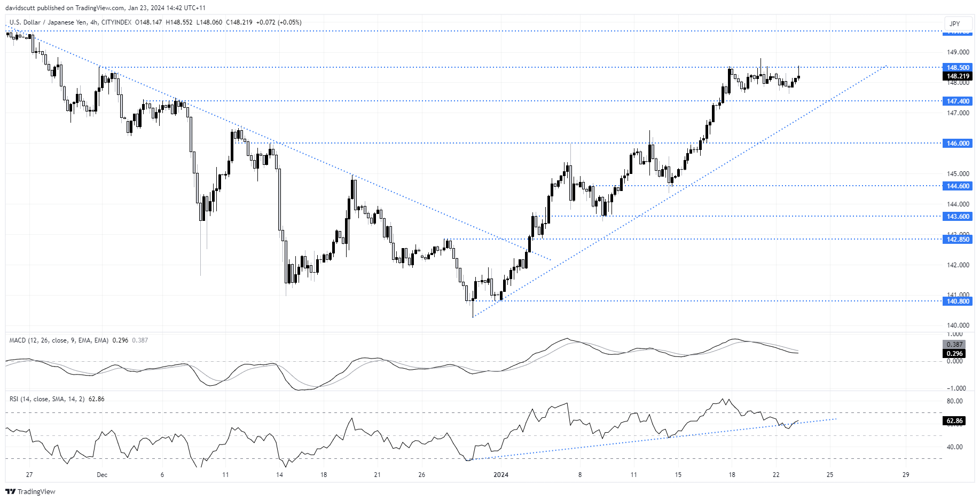
Task: Select the 148.219 current price label
Action: click(958, 76)
